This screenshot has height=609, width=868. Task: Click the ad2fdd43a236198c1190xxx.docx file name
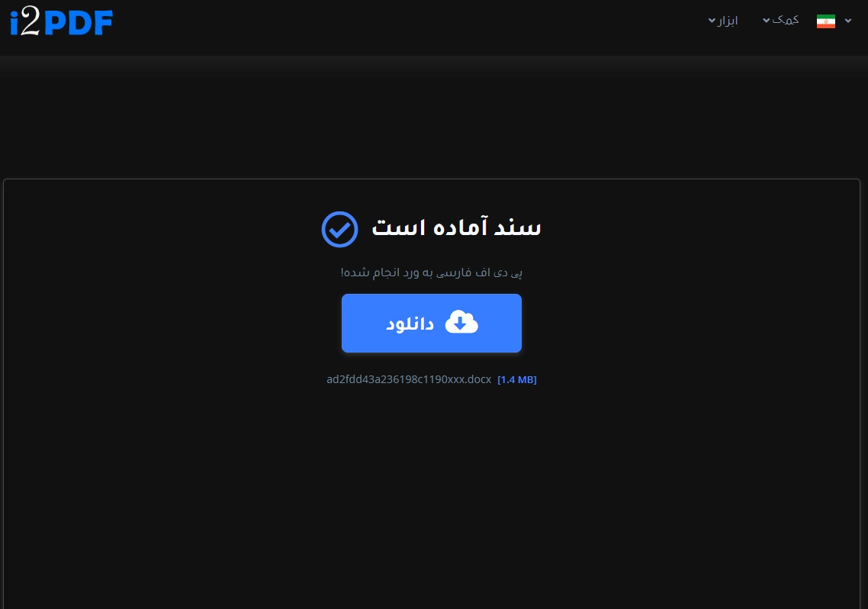(409, 379)
